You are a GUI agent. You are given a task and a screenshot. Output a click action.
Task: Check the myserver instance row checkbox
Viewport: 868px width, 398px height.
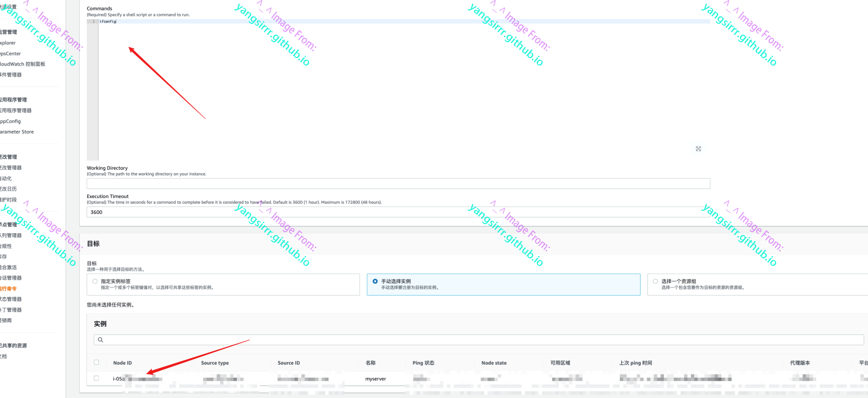tap(96, 378)
